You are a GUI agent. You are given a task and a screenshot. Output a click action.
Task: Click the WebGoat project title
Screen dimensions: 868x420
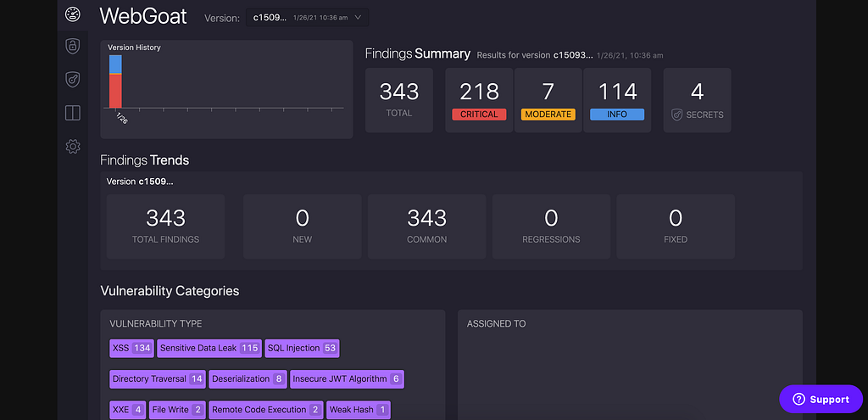pyautogui.click(x=143, y=15)
